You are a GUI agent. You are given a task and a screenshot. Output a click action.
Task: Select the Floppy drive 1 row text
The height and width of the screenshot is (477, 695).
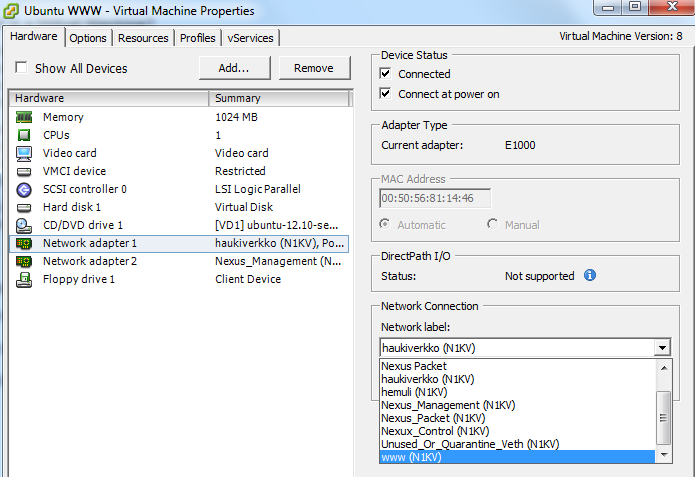tap(79, 279)
